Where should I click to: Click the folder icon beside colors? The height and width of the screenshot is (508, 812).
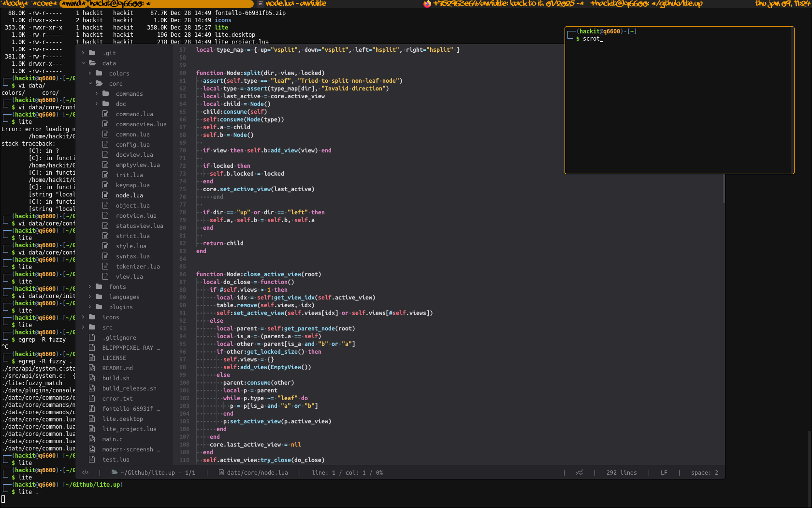(x=99, y=74)
